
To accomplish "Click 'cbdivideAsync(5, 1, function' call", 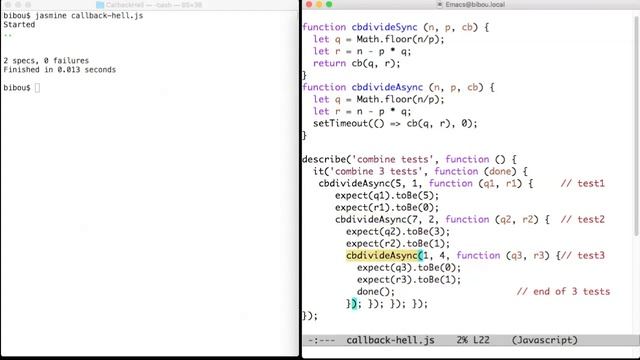I will coord(395,183).
